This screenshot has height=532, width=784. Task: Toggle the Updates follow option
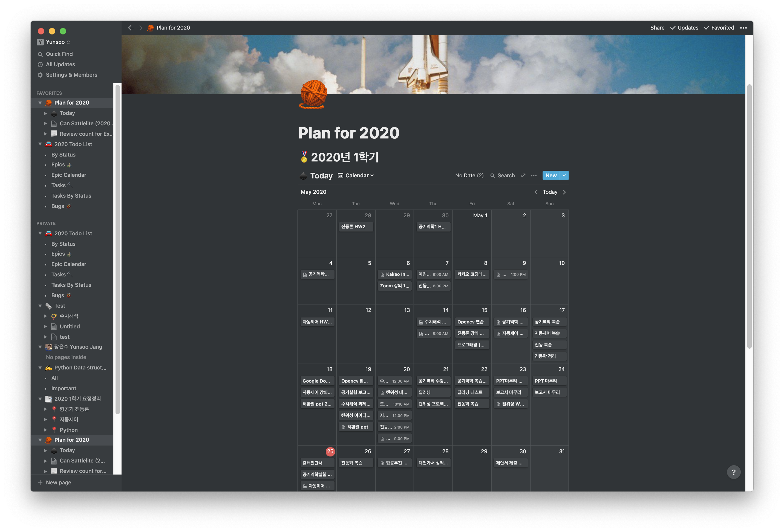pos(684,28)
